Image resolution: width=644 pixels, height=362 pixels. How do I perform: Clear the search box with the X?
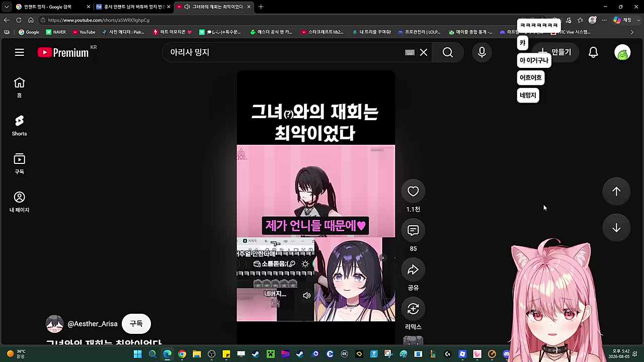424,52
